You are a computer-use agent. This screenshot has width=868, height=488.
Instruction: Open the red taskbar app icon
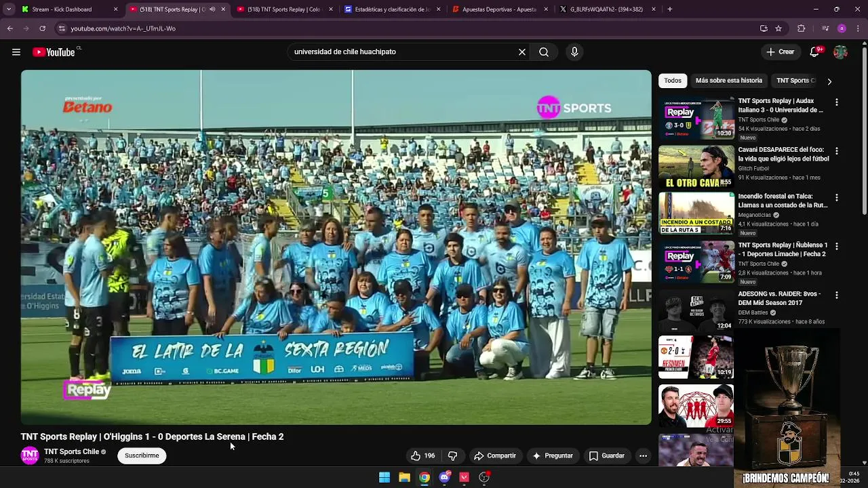click(x=465, y=477)
